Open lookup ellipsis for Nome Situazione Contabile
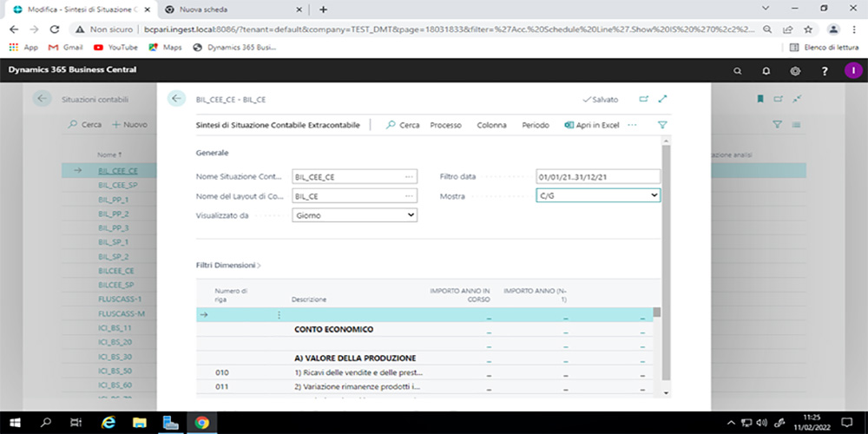Image resolution: width=868 pixels, height=434 pixels. point(409,176)
